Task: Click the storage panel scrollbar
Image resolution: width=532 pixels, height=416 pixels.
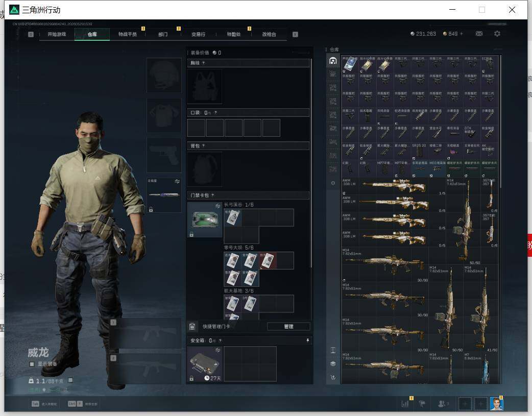Action: [x=500, y=121]
